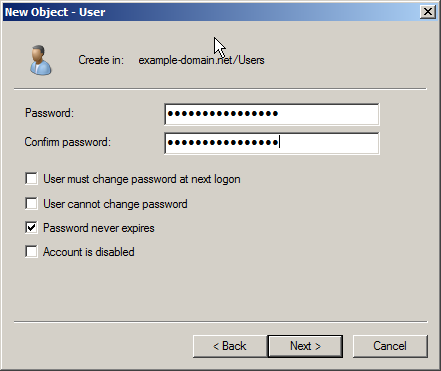Click the 'User cannot change password' label text
The width and height of the screenshot is (441, 371).
(x=115, y=204)
